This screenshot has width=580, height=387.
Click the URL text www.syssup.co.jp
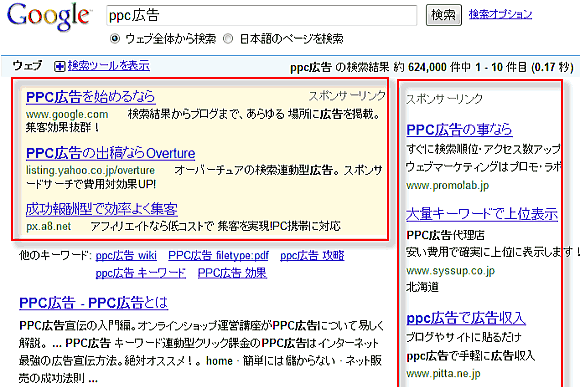tap(451, 271)
